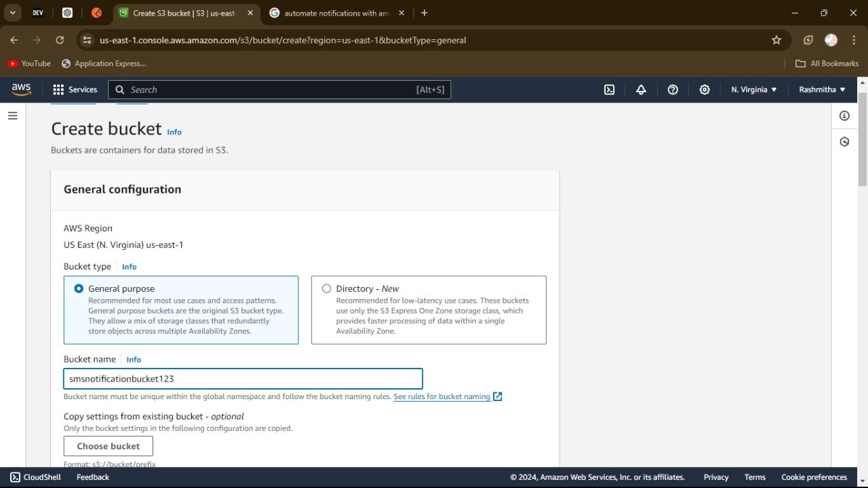The image size is (868, 488).
Task: Open the All Bookmarks folder
Action: 827,63
